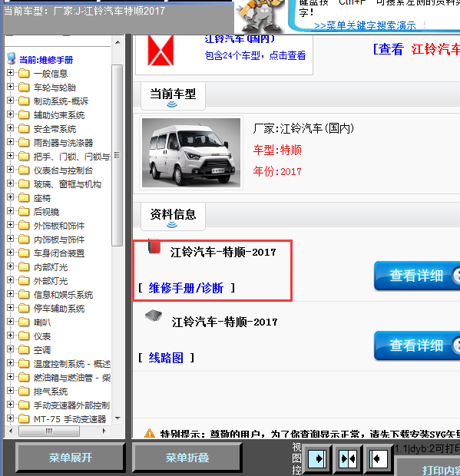This screenshot has height=476, width=460.
Task: Click tree panel scroll-up arrow
Action: (117, 42)
